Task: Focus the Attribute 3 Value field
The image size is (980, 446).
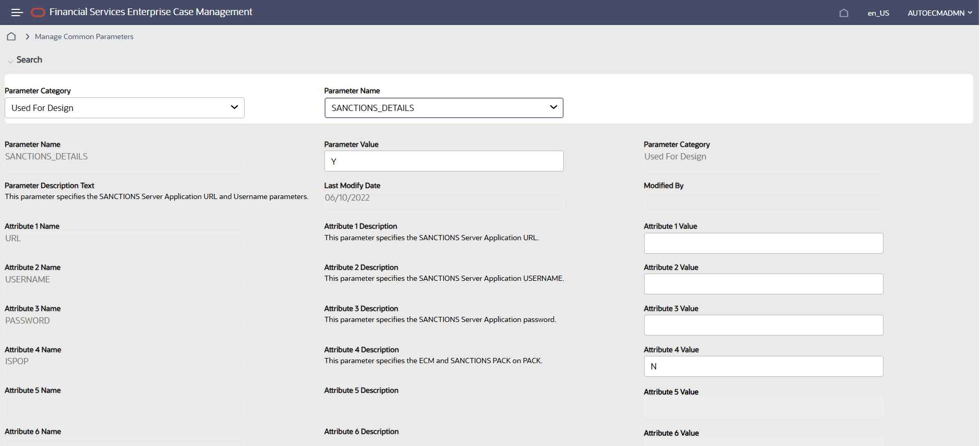Action: (764, 325)
